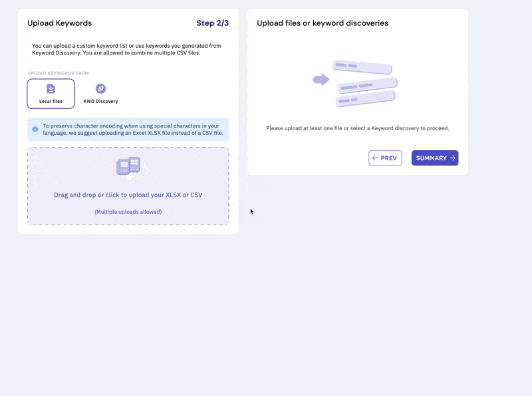Click the arrow illustration in the right panel
532x396 pixels.
[x=321, y=79]
